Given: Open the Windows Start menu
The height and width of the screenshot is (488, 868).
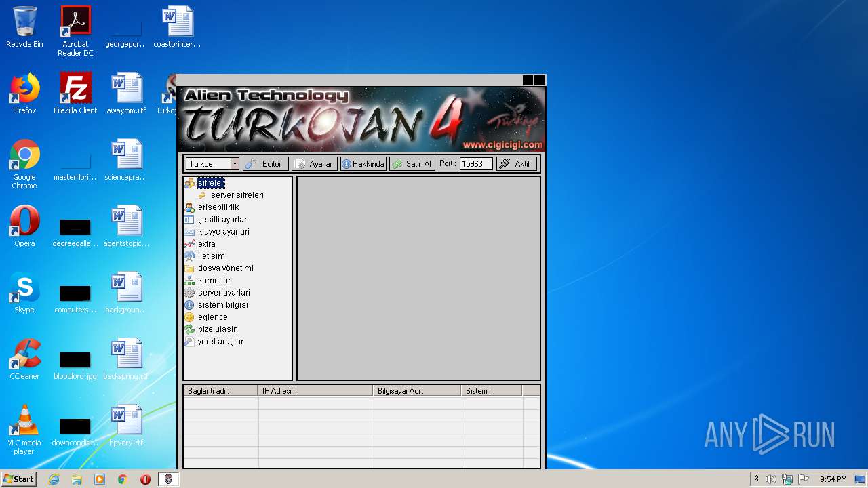Looking at the screenshot, I should click(19, 479).
